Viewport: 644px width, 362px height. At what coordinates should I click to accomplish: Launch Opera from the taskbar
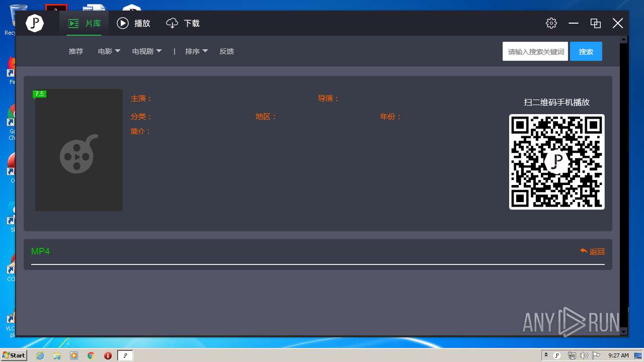108,355
